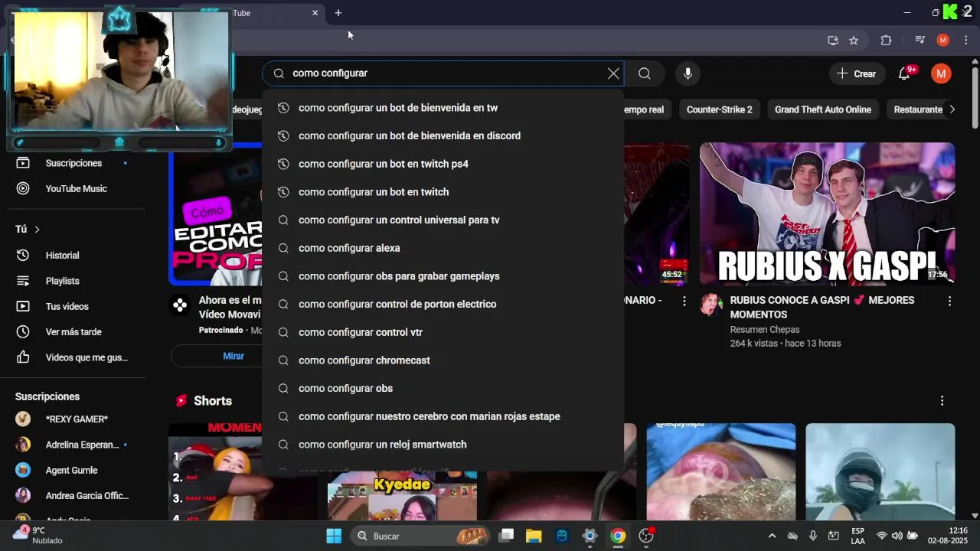The width and height of the screenshot is (980, 551).
Task: Open the notifications bell
Action: [904, 73]
